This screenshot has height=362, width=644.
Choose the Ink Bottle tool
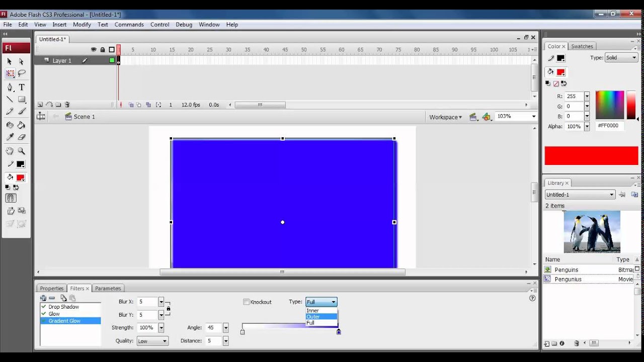point(10,125)
